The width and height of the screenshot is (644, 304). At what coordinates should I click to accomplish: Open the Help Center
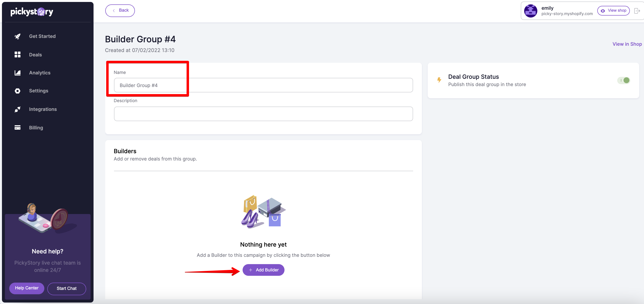pyautogui.click(x=27, y=288)
